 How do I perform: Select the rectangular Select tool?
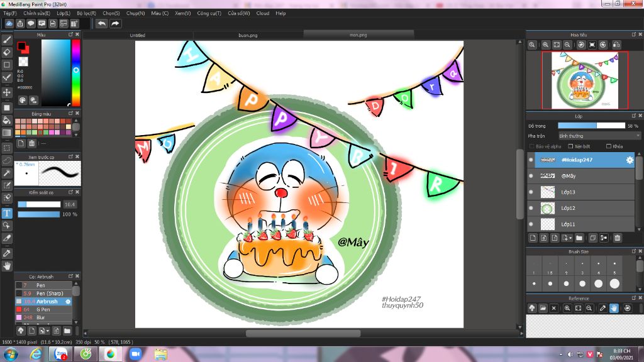click(x=6, y=148)
